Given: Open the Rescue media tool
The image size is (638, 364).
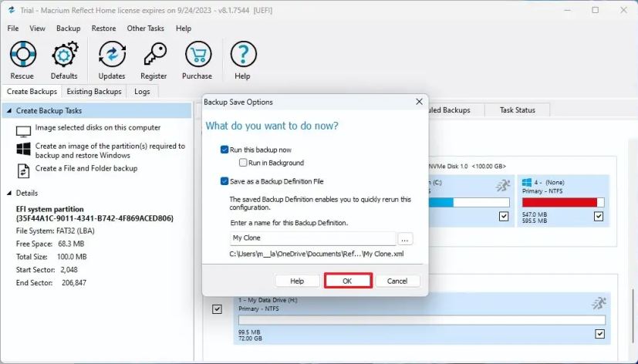Looking at the screenshot, I should [23, 54].
